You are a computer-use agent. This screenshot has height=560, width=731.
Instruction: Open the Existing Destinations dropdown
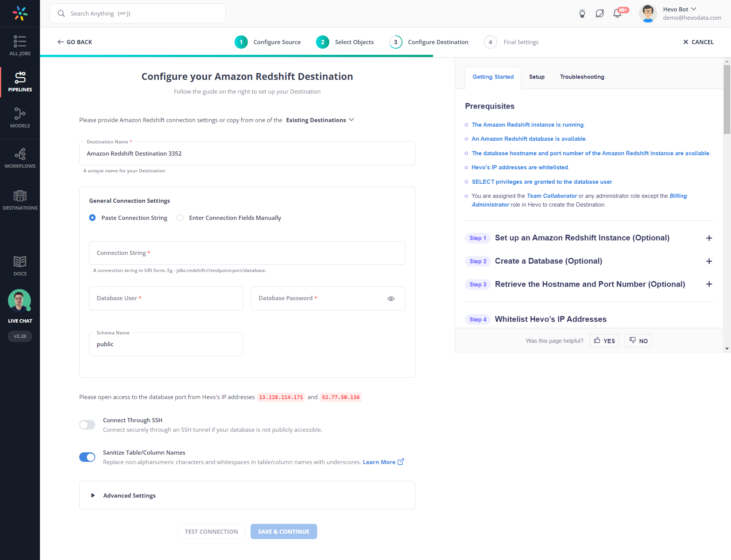[x=321, y=120]
